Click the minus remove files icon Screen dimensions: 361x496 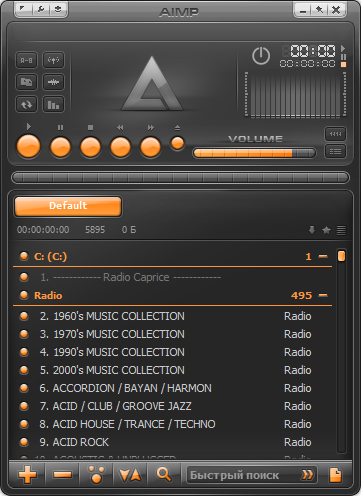pos(62,475)
